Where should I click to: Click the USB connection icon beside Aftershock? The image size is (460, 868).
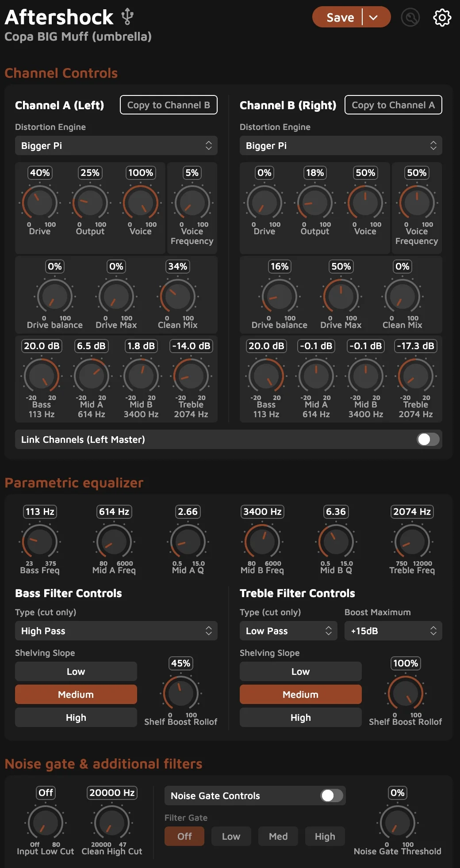(127, 16)
